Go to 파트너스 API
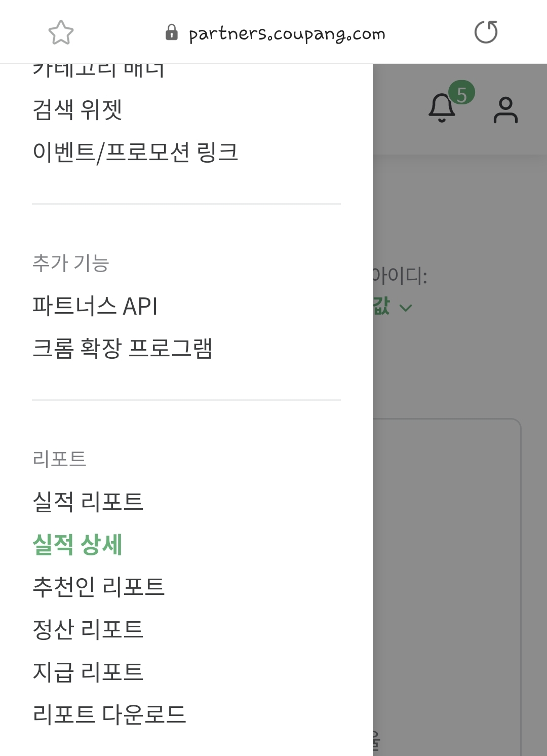The image size is (547, 756). [95, 306]
